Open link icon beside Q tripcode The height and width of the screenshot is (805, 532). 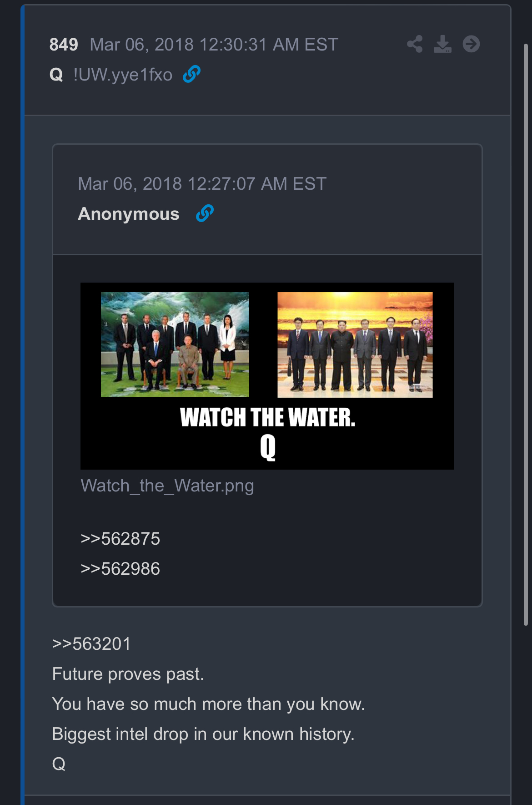(191, 74)
